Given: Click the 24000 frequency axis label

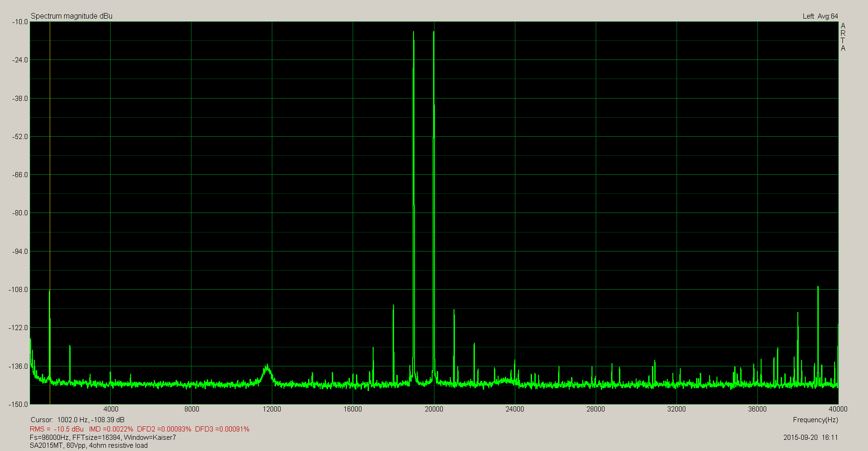Looking at the screenshot, I should tap(514, 409).
